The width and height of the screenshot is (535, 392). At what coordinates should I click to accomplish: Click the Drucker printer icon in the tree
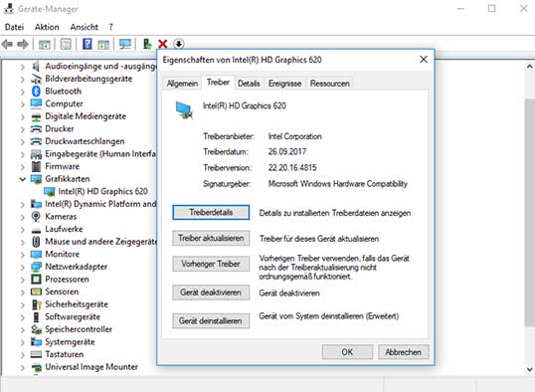(36, 128)
